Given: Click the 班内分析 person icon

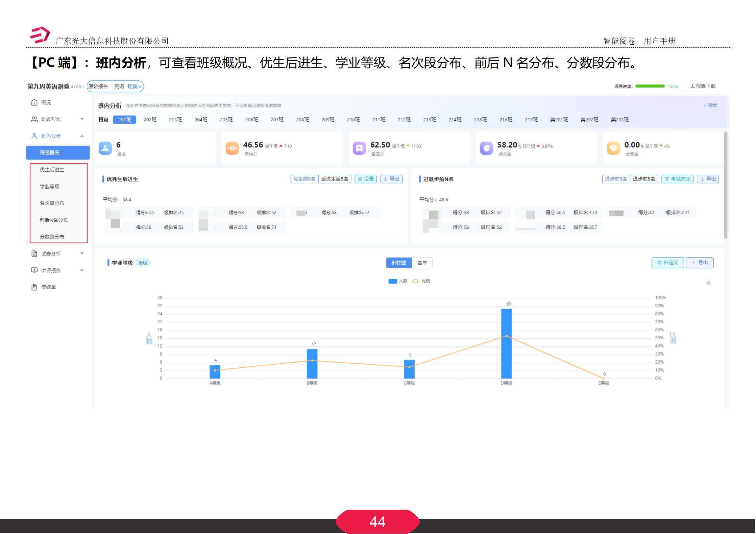Looking at the screenshot, I should point(35,136).
